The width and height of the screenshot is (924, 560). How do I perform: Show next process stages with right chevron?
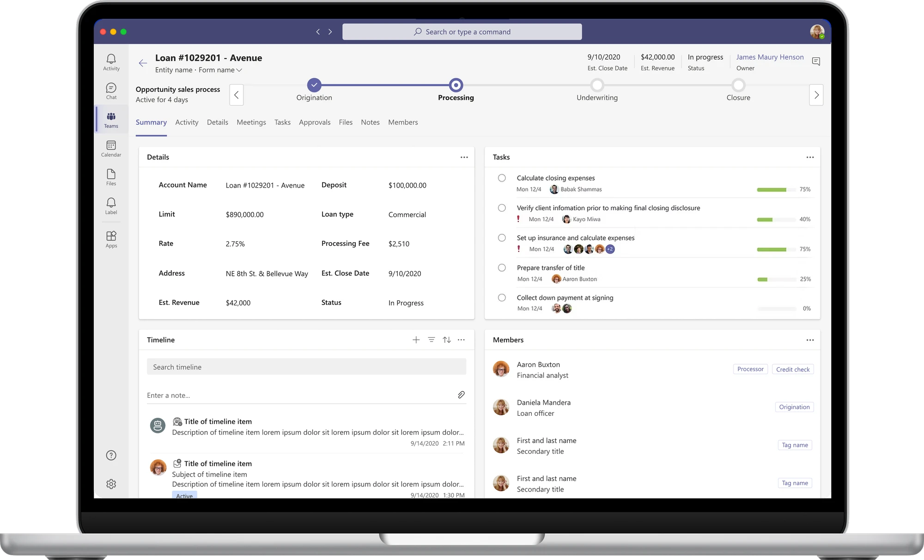[x=816, y=95]
